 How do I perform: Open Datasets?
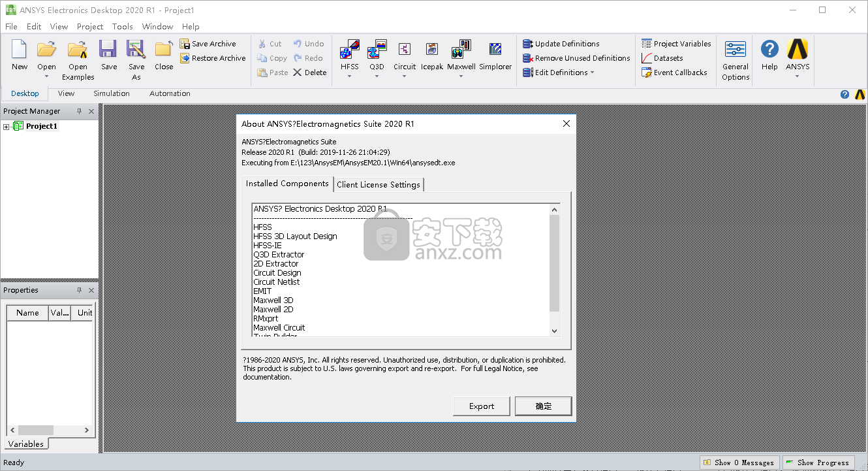click(662, 58)
